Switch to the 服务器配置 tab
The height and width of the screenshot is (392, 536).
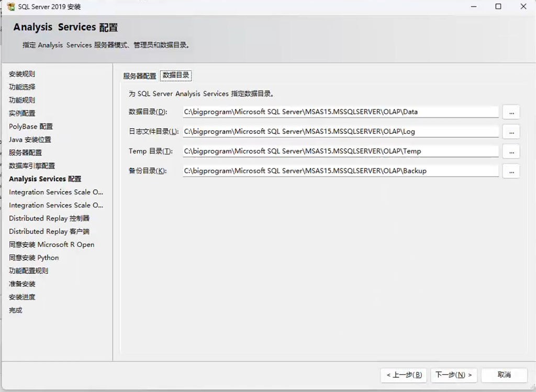pos(139,76)
